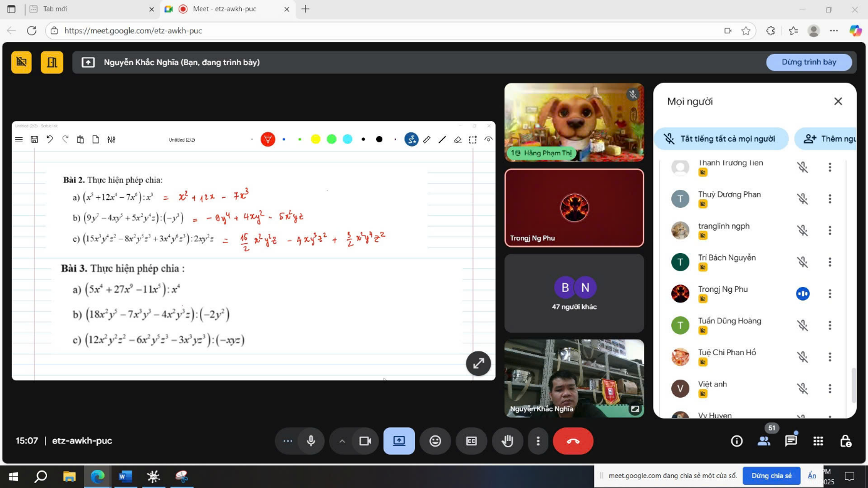Toggle the microphone mute button
This screenshot has height=488, width=868.
(311, 441)
